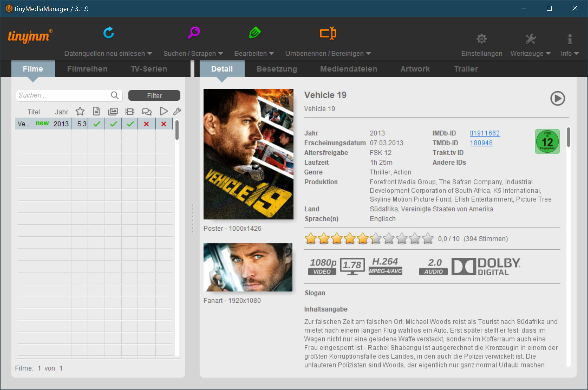Image resolution: width=588 pixels, height=390 pixels.
Task: Switch to Filmreihen tab
Action: pyautogui.click(x=87, y=69)
